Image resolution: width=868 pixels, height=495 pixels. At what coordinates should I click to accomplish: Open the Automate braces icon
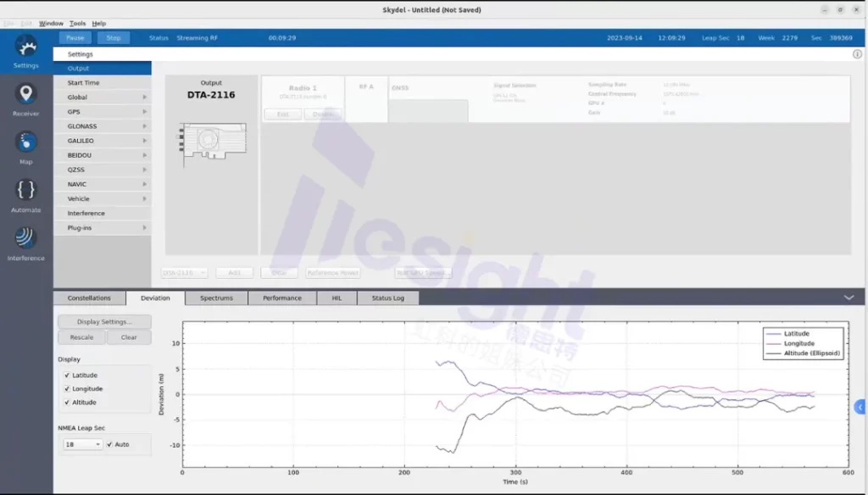click(x=25, y=191)
